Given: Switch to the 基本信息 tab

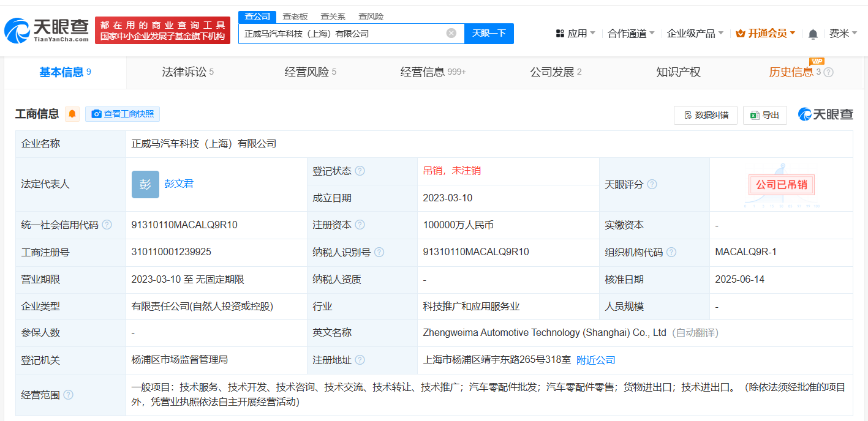Looking at the screenshot, I should [66, 72].
